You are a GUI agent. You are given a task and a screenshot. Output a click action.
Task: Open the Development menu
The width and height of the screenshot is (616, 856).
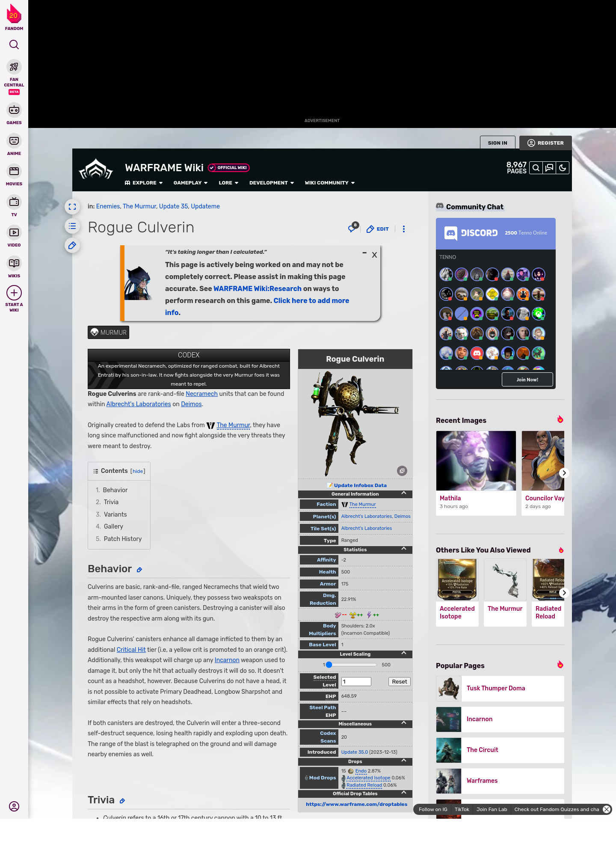point(272,183)
